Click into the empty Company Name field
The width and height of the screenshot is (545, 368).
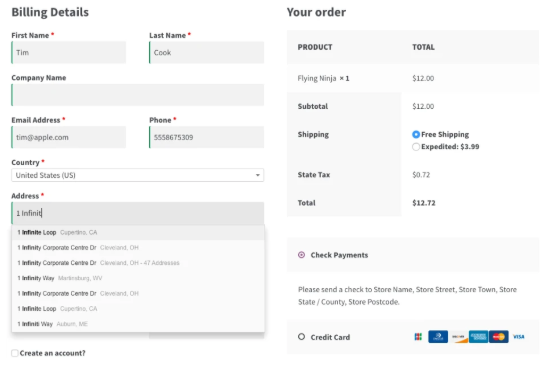click(138, 95)
